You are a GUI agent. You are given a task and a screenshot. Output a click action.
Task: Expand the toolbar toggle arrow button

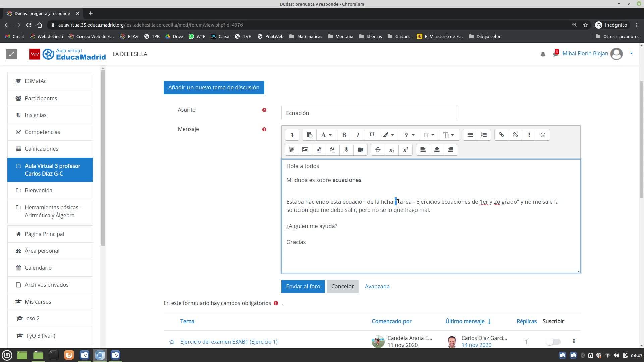tap(292, 135)
